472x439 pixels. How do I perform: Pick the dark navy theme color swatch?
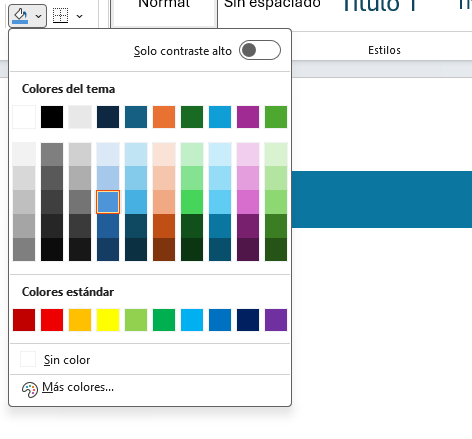(x=108, y=117)
